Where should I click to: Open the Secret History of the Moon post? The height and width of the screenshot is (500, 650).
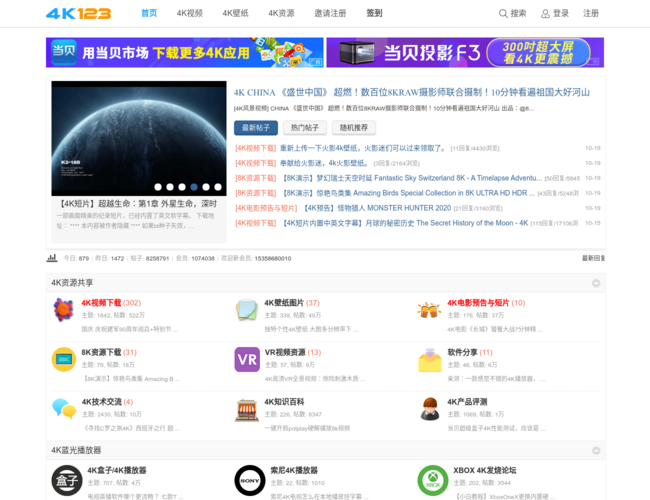point(406,223)
